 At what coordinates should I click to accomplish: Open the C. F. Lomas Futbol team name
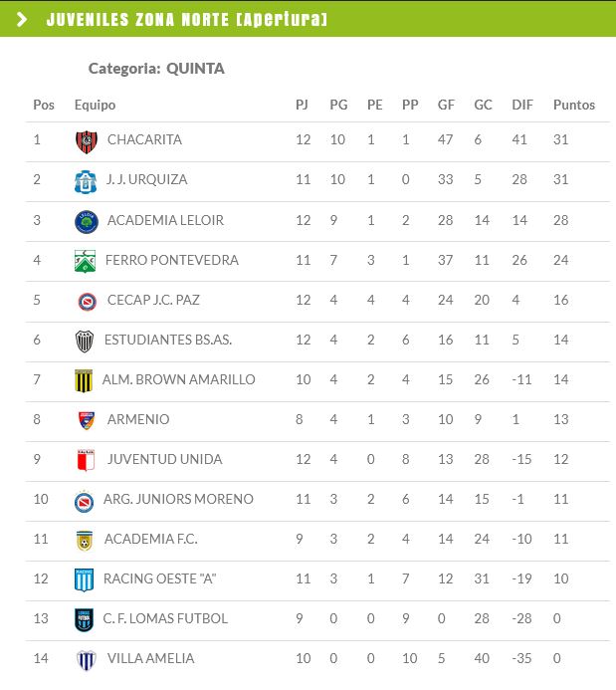(x=165, y=618)
